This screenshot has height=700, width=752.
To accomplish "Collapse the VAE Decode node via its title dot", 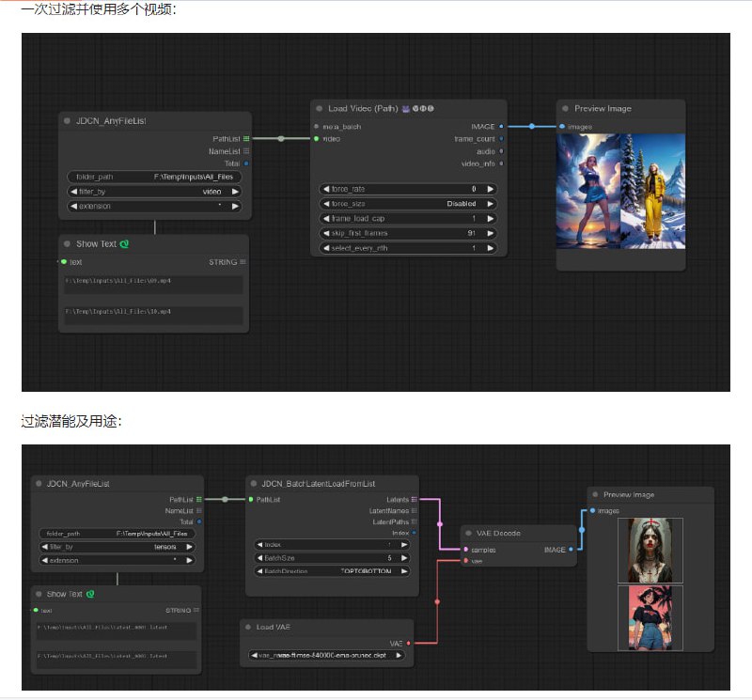I will (467, 533).
